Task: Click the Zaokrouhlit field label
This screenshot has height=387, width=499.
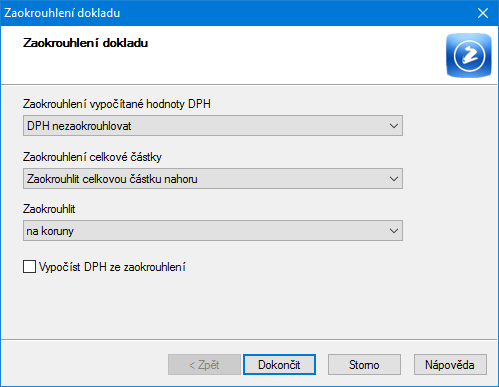Action: [49, 209]
